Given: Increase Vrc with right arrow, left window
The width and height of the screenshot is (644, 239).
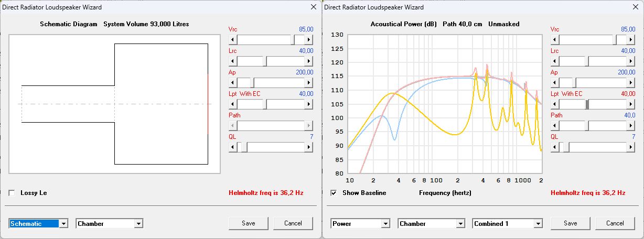Looking at the screenshot, I should [x=309, y=40].
